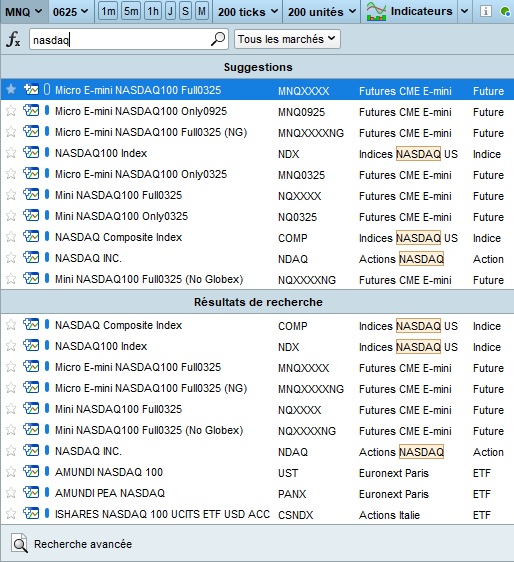
Task: Star Micro E-mini NASDAQ100 Only0925 suggestion
Action: point(11,111)
